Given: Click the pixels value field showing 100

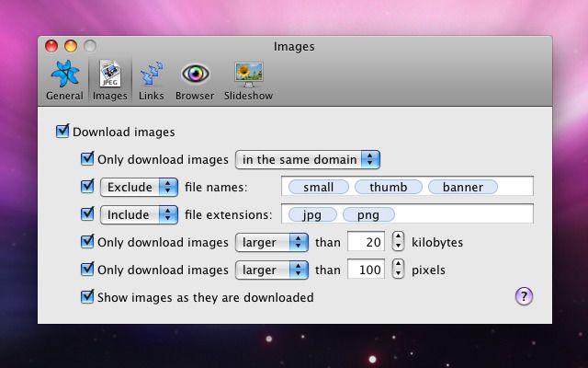Looking at the screenshot, I should (x=367, y=270).
